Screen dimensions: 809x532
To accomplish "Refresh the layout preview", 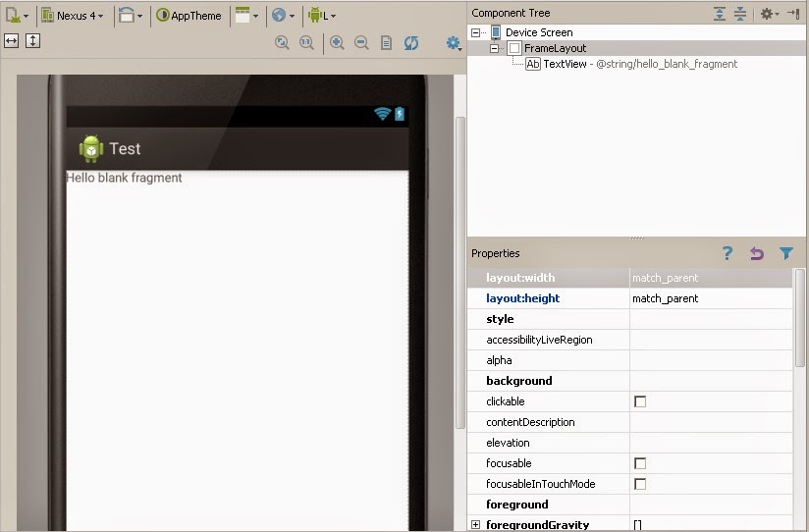I will pos(411,43).
